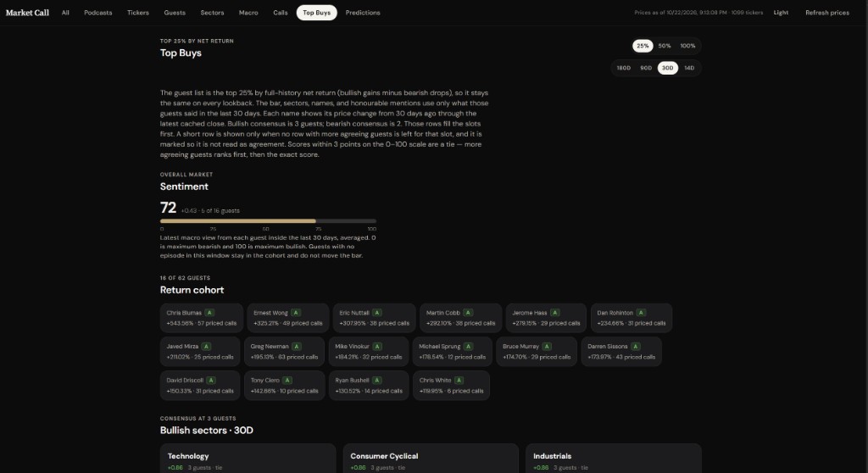Open Chris White's guest card
Image resolution: width=868 pixels, height=473 pixels.
coord(451,386)
